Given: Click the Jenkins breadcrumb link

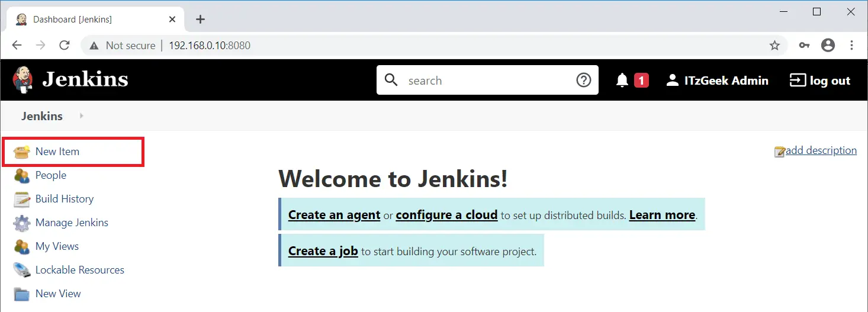Looking at the screenshot, I should (42, 116).
